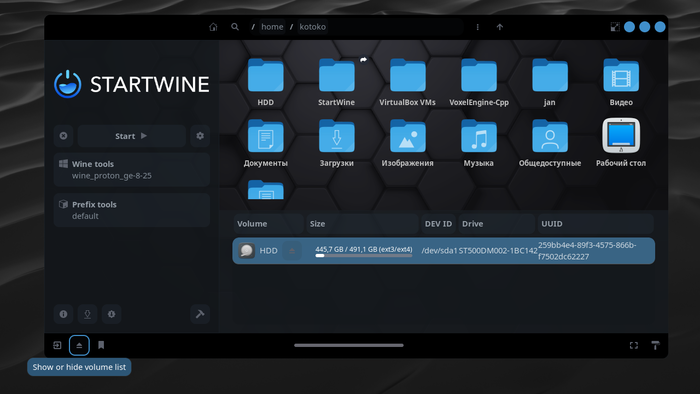Open the search magnifier icon
This screenshot has width=700, height=394.
point(235,27)
